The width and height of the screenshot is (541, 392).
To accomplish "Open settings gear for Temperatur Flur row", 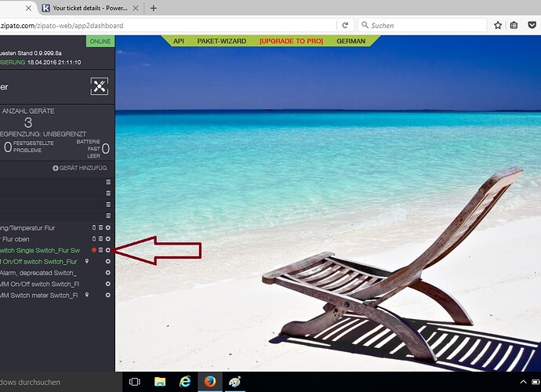I will point(108,228).
